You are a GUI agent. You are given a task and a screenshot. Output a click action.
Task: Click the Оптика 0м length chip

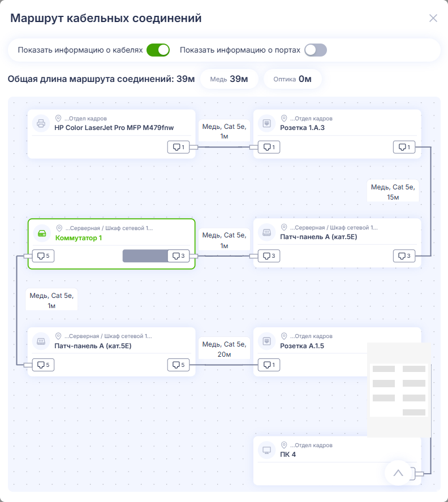tap(292, 79)
